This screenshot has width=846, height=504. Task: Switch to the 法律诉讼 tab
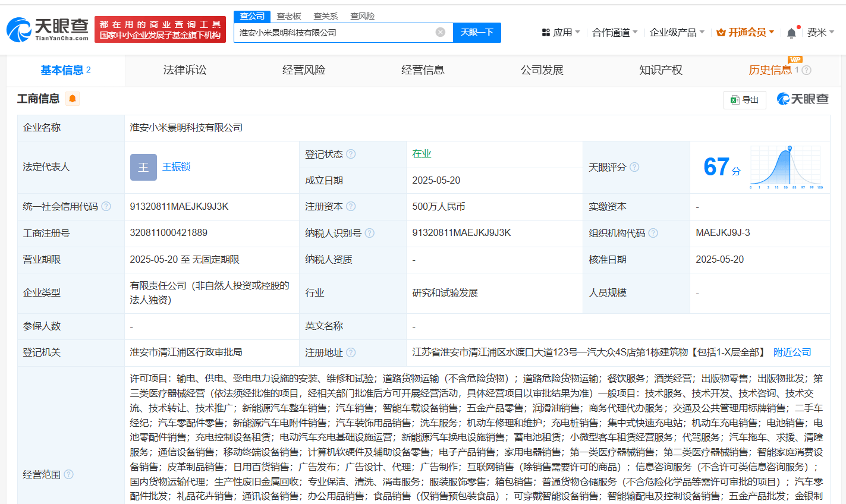(x=185, y=70)
